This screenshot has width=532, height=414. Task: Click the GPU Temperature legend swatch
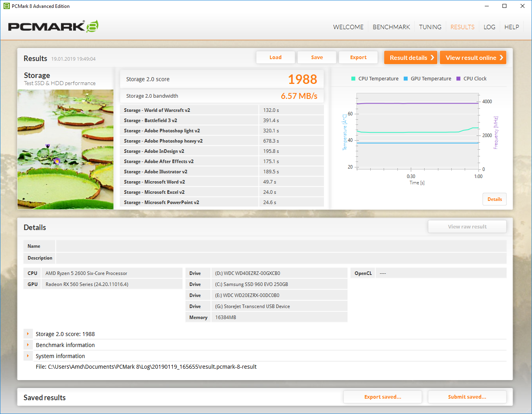pos(406,79)
